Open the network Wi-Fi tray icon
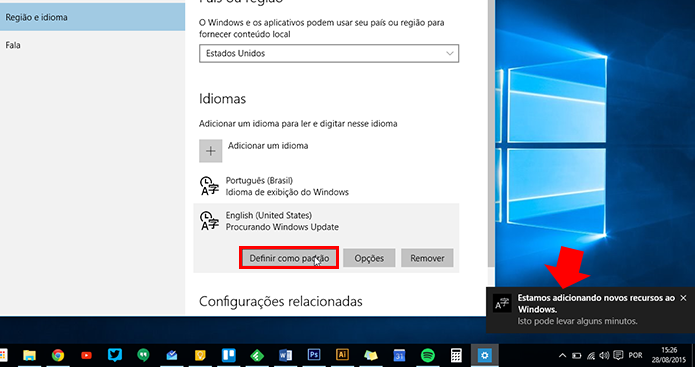The height and width of the screenshot is (367, 695). pos(590,355)
